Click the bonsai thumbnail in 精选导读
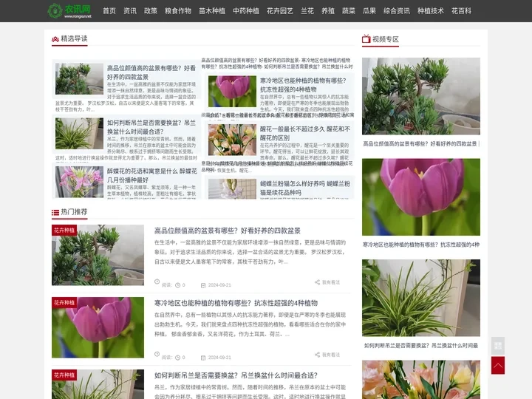Screen dimensions: 532x399 (x=79, y=79)
